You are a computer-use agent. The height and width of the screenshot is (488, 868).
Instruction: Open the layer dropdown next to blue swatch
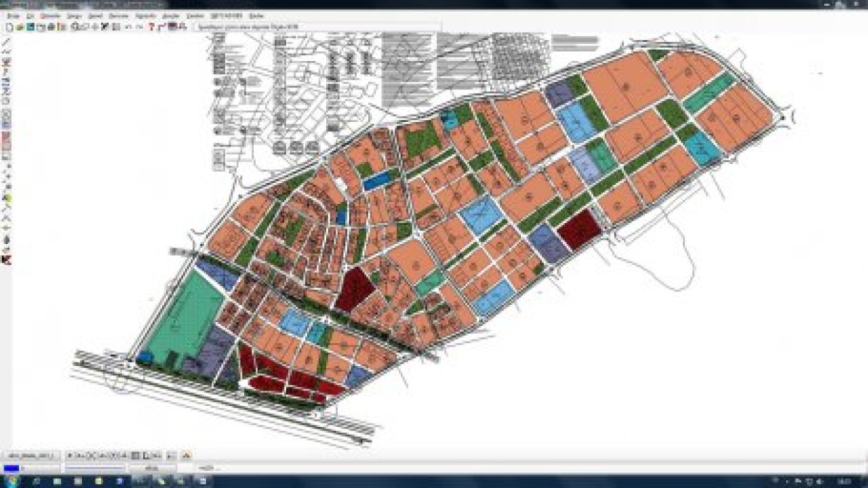41,468
